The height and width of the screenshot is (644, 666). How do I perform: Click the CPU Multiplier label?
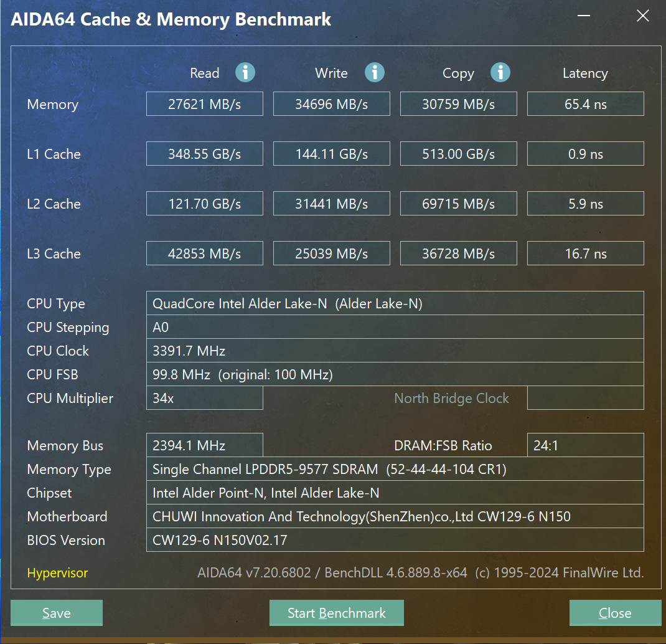coord(70,399)
